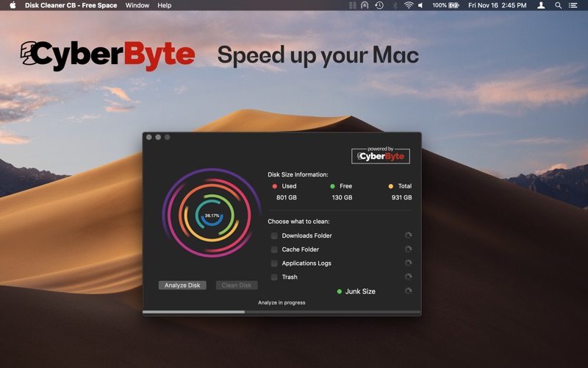Screen dimensions: 588x368
Task: Close the Disk Cleaner window
Action: [x=149, y=138]
